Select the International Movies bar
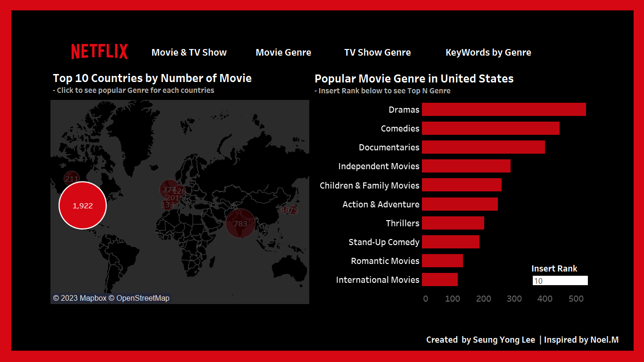The height and width of the screenshot is (362, 644). [x=440, y=280]
